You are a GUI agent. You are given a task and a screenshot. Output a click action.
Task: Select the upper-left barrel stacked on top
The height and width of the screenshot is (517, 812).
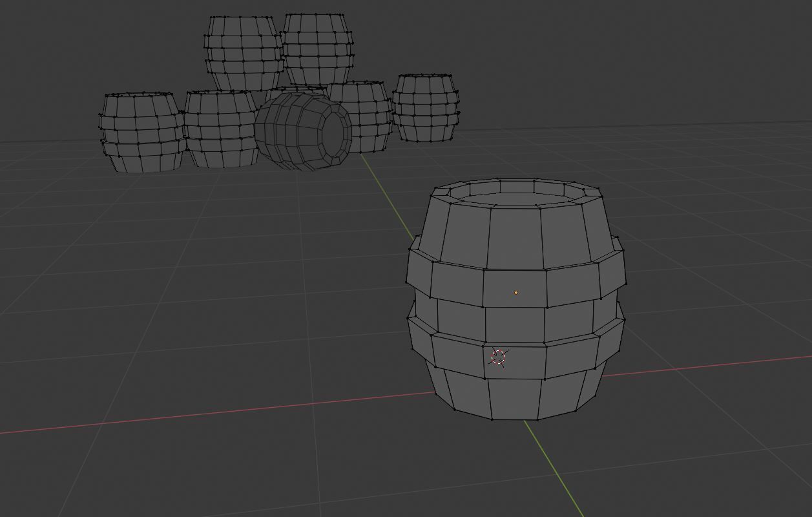(x=244, y=53)
